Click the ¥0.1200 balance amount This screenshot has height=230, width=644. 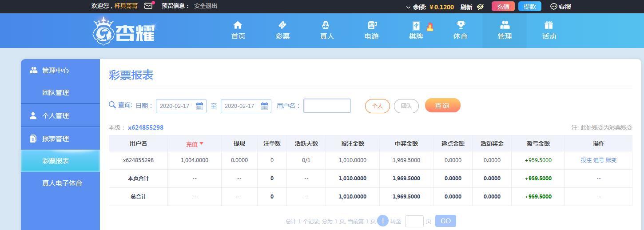(x=441, y=7)
